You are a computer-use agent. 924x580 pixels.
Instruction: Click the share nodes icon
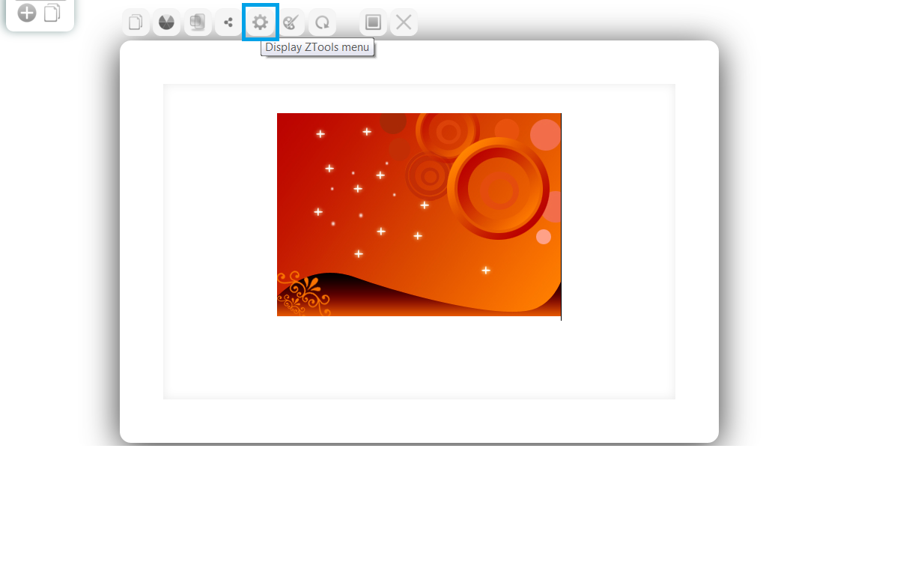pyautogui.click(x=228, y=22)
